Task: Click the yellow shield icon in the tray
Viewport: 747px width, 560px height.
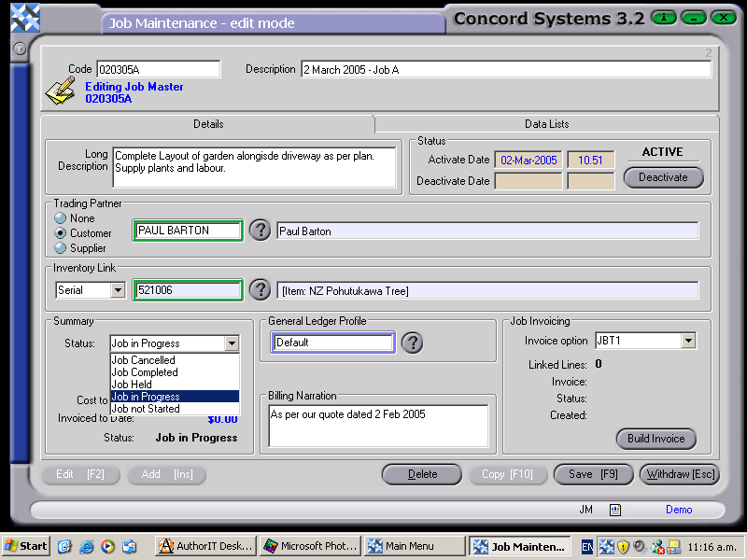Action: (623, 546)
